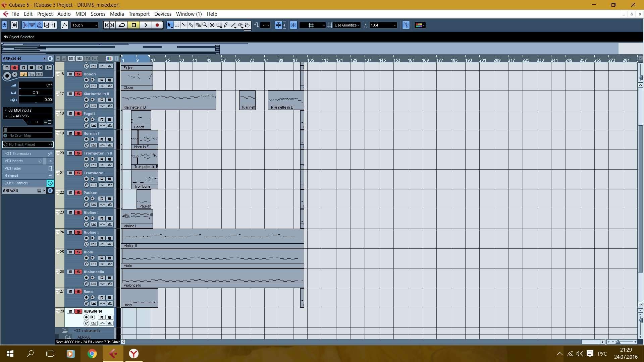Open the Transport menu
This screenshot has height=362, width=644.
[139, 14]
